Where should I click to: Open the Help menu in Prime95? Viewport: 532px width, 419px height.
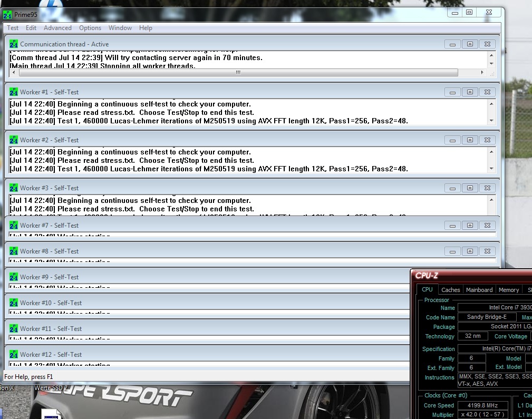click(x=146, y=28)
